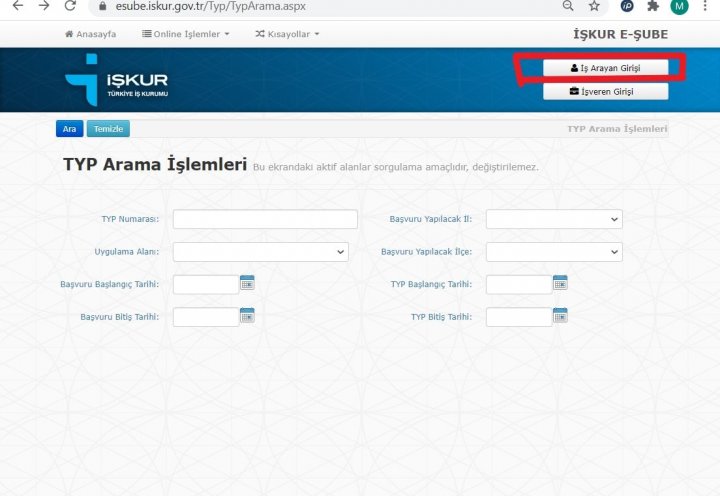Click the İŞKUR logo
Screen dimensions: 720x496
pyautogui.click(x=117, y=80)
